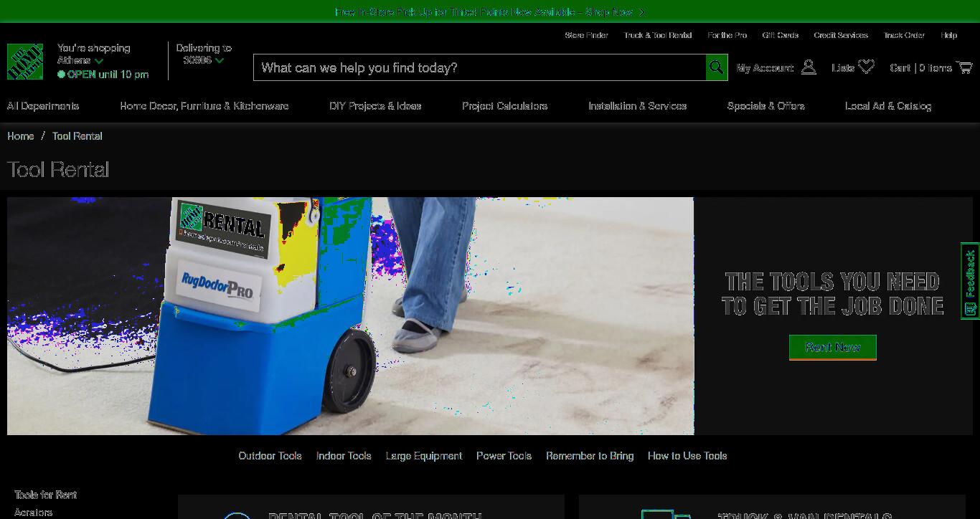The image size is (980, 519).
Task: Jump to Outdoor Tools section
Action: [270, 456]
